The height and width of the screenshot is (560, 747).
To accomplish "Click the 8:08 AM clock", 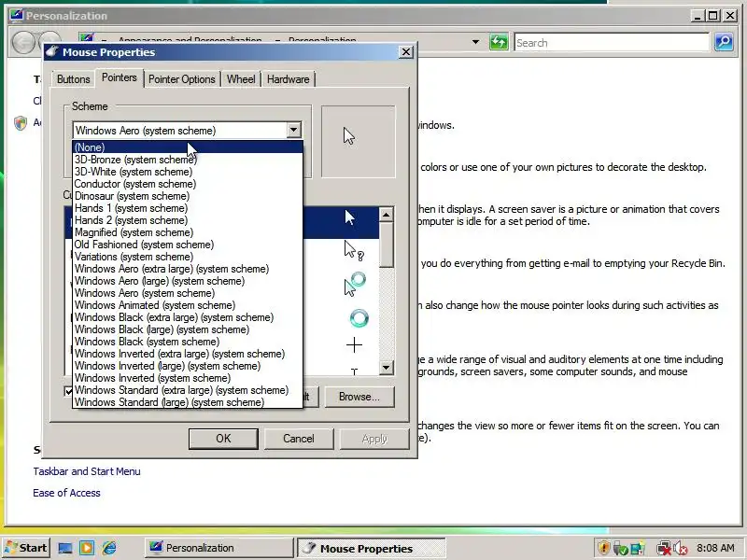I will tap(715, 548).
